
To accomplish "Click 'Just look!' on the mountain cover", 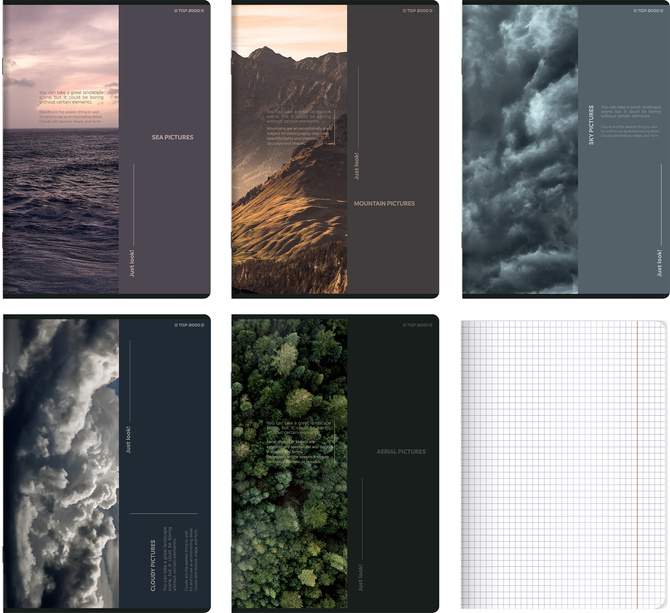I will (x=357, y=166).
